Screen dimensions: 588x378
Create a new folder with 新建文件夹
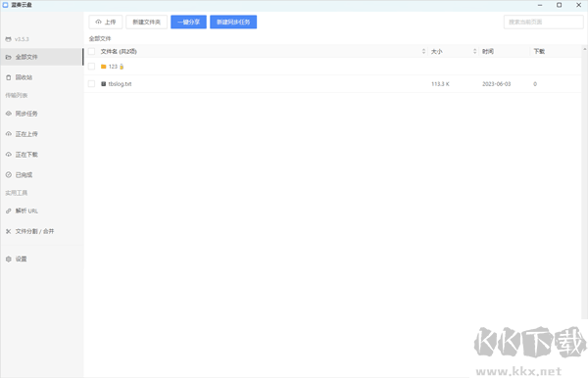pos(146,23)
